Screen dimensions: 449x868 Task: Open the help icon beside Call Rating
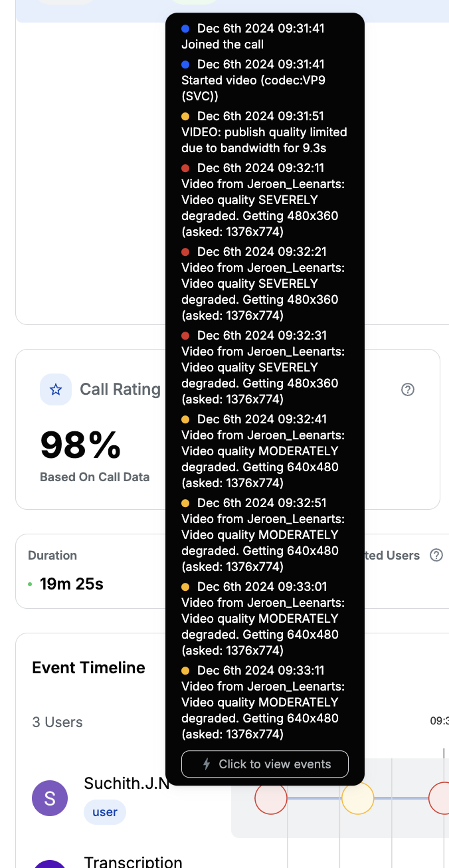click(x=408, y=389)
